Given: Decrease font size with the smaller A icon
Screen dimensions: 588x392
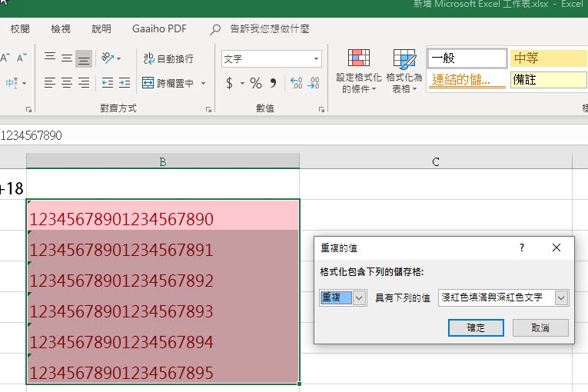Looking at the screenshot, I should (x=22, y=58).
